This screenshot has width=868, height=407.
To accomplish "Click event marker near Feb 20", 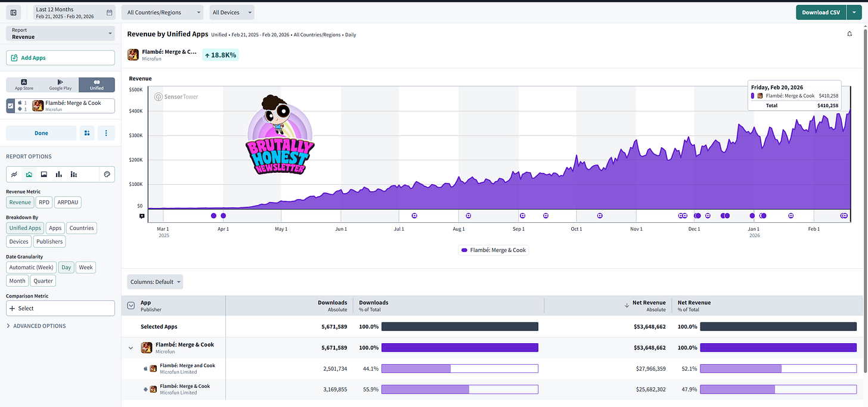I will (x=844, y=216).
